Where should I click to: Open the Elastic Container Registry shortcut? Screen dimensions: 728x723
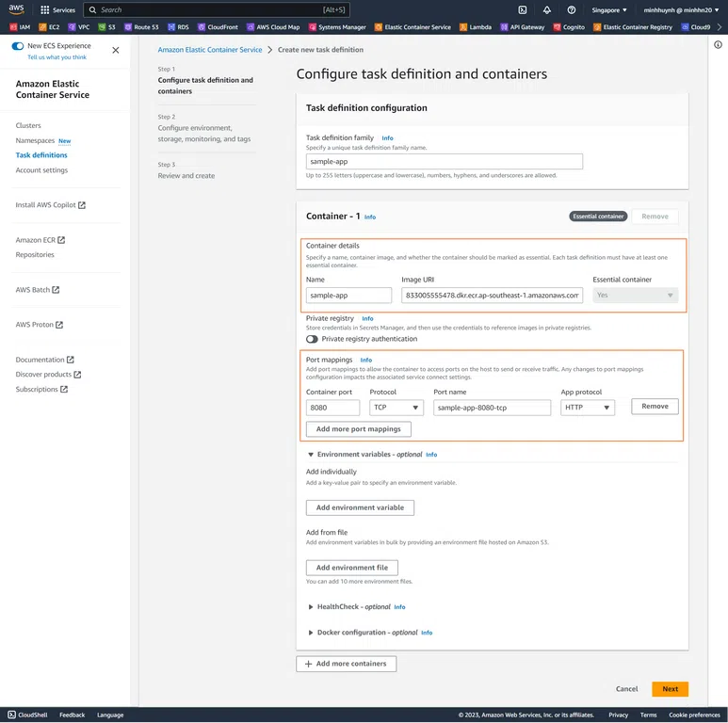click(633, 27)
